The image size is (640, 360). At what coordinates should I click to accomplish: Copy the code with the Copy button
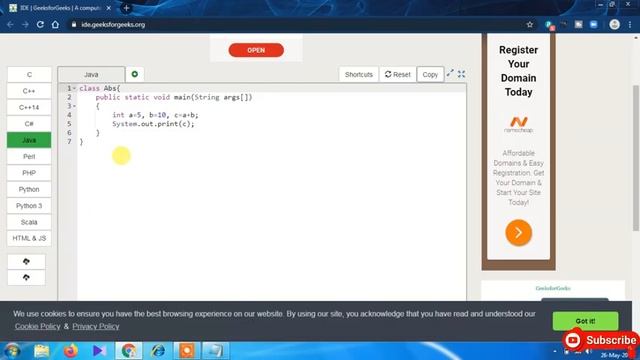430,75
